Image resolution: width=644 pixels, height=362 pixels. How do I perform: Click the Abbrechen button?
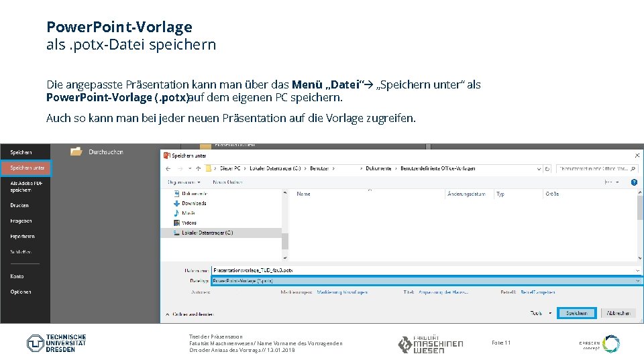pos(618,313)
